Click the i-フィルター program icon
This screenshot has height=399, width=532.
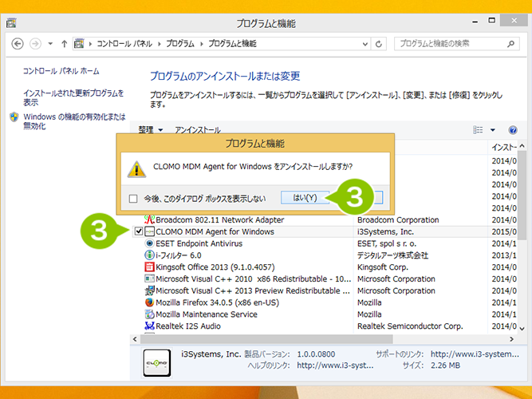[x=149, y=255]
